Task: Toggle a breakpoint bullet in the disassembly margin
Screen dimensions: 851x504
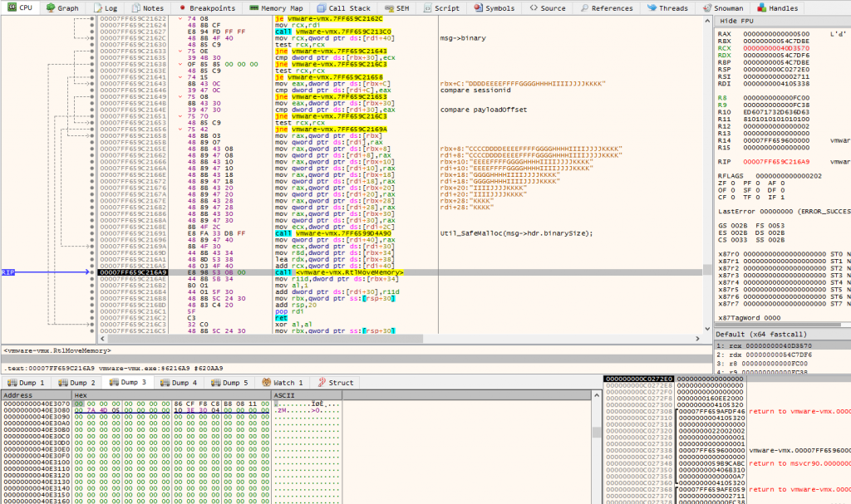Action: [91, 166]
